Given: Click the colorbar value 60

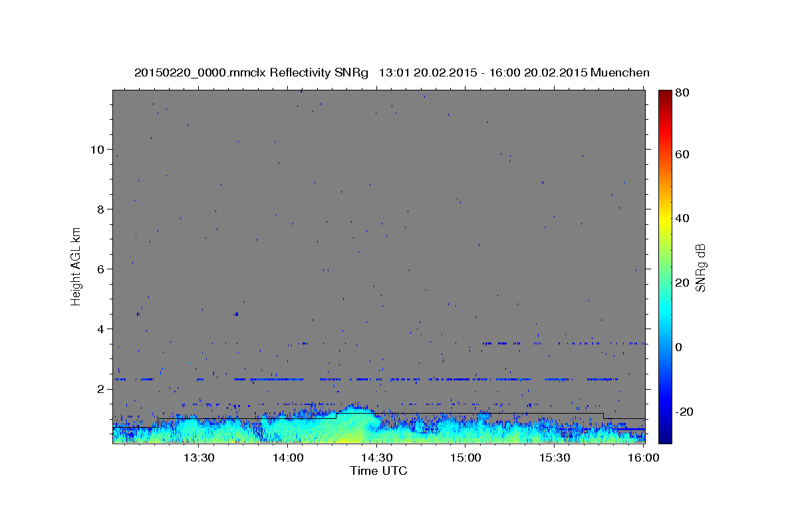Looking at the screenshot, I should click(x=682, y=154).
